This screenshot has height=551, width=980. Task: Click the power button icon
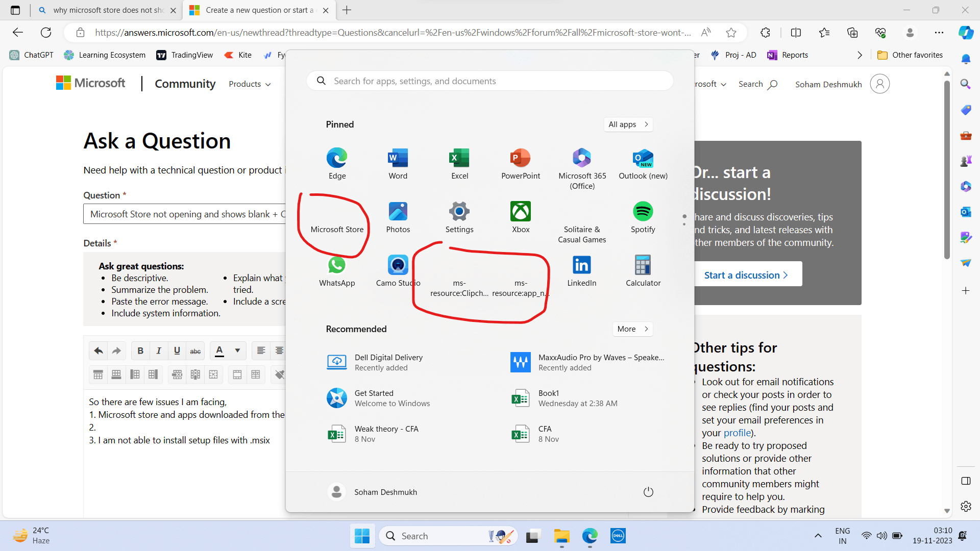pyautogui.click(x=648, y=492)
